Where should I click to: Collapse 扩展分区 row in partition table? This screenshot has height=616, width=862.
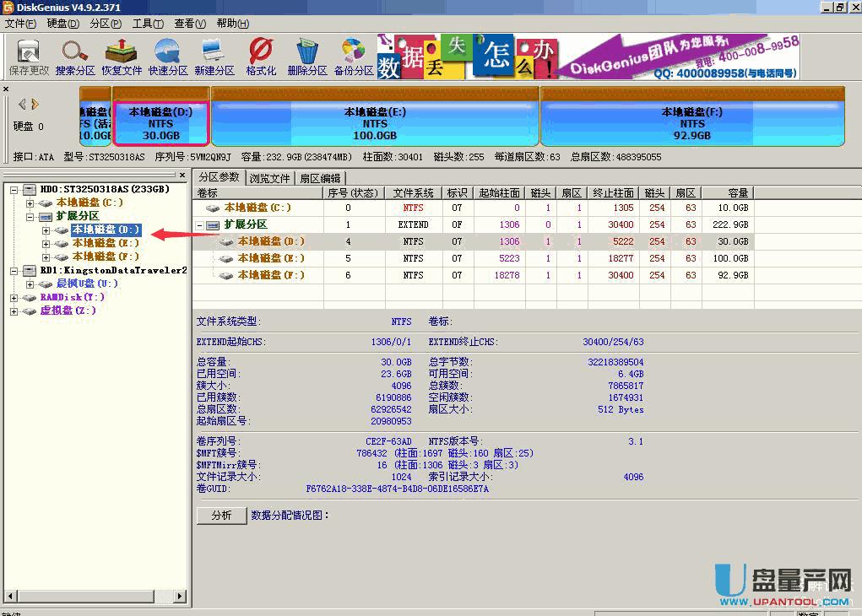[x=201, y=224]
